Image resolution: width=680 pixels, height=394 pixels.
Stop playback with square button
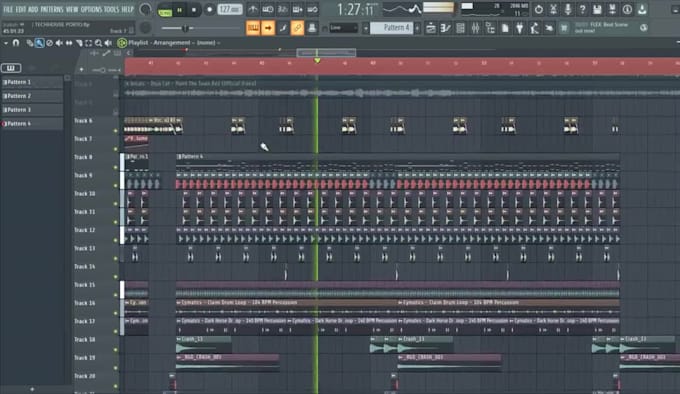pyautogui.click(x=194, y=10)
